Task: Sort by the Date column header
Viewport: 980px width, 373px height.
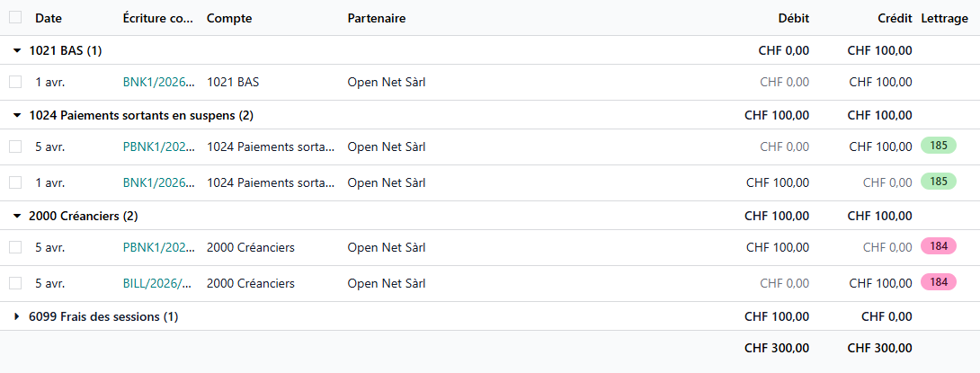Action: click(x=49, y=18)
